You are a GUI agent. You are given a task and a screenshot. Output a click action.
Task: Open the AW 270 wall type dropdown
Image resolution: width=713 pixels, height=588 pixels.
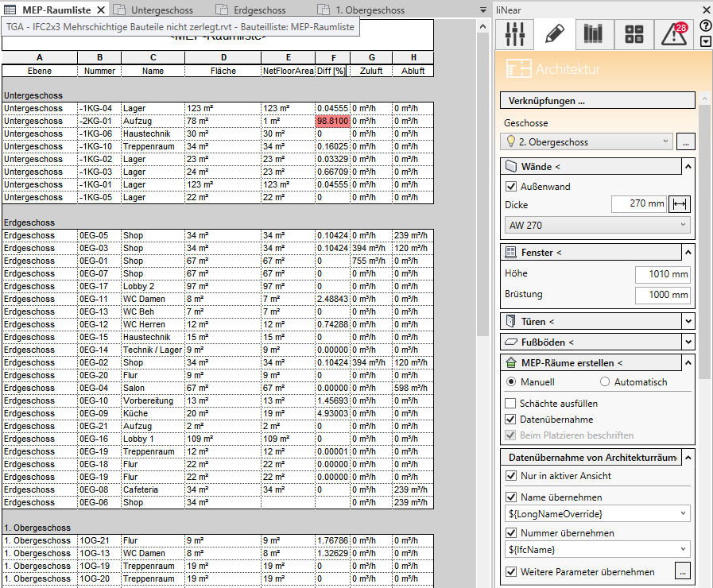[597, 226]
